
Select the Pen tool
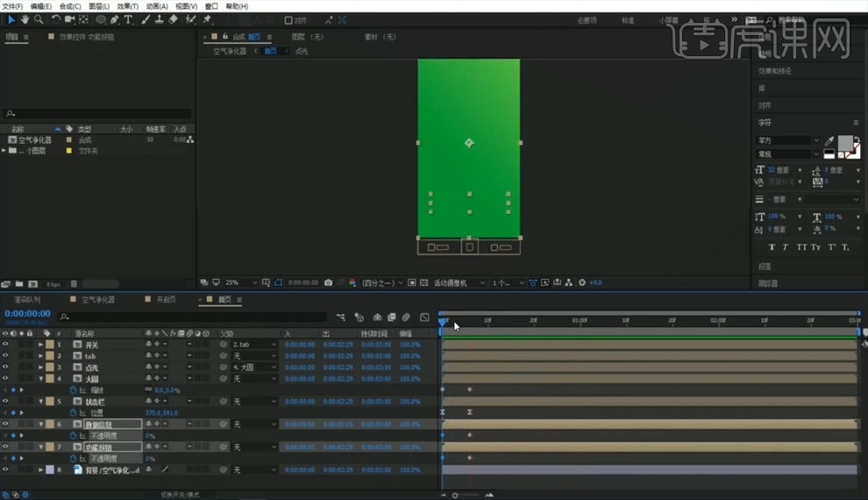115,20
